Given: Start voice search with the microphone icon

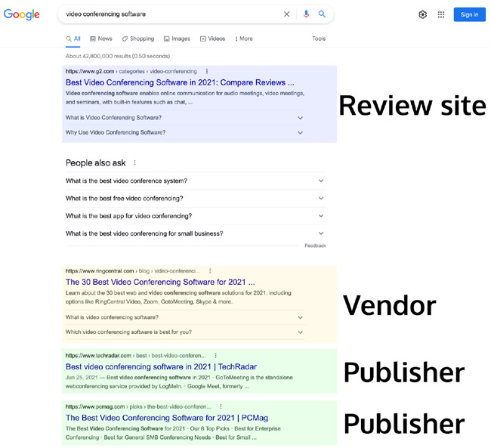Looking at the screenshot, I should 306,14.
